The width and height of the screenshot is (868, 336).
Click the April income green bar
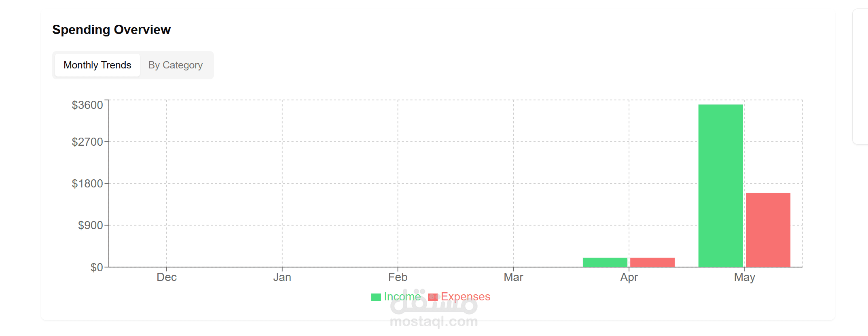[x=605, y=262]
